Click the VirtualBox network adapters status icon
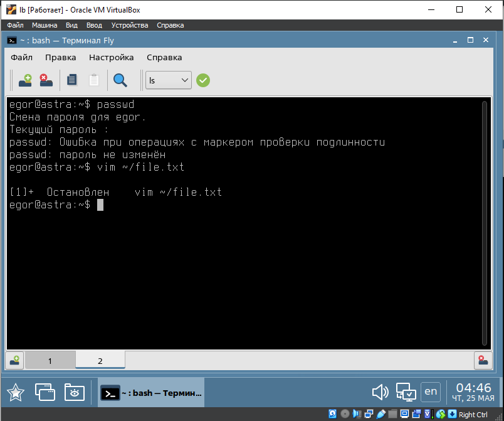Screen dimensions: 504x421 click(x=369, y=414)
